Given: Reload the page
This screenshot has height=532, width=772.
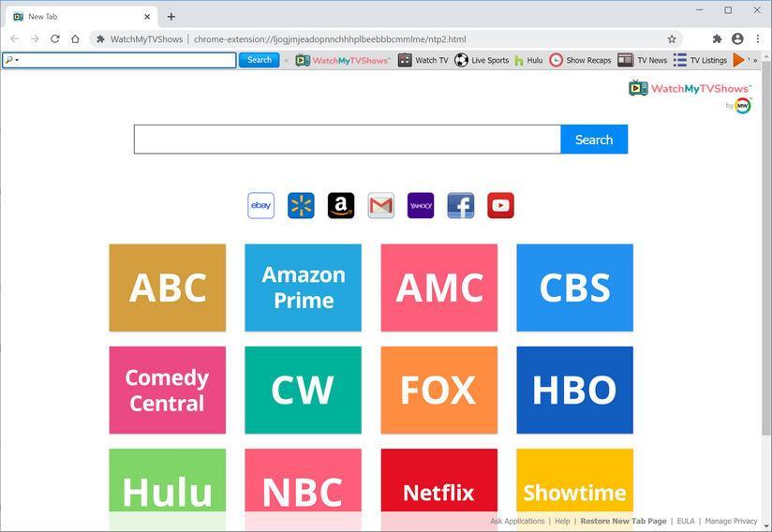Looking at the screenshot, I should point(55,39).
